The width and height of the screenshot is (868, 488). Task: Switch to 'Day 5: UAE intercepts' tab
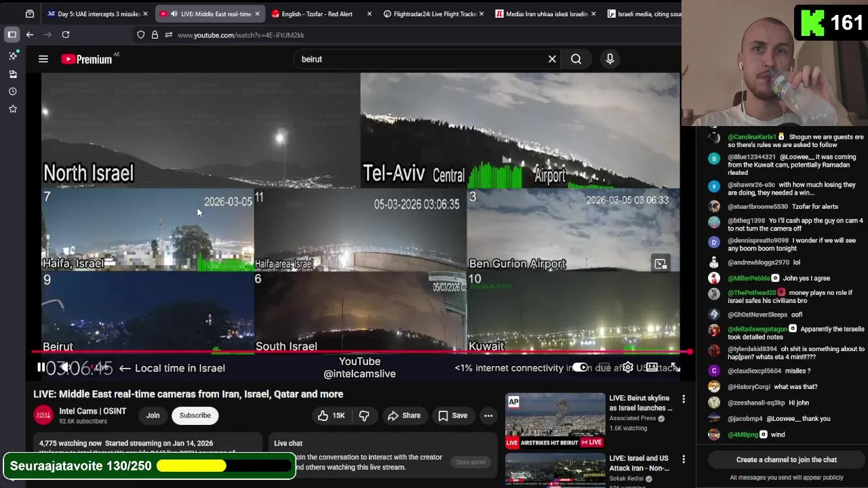(97, 14)
